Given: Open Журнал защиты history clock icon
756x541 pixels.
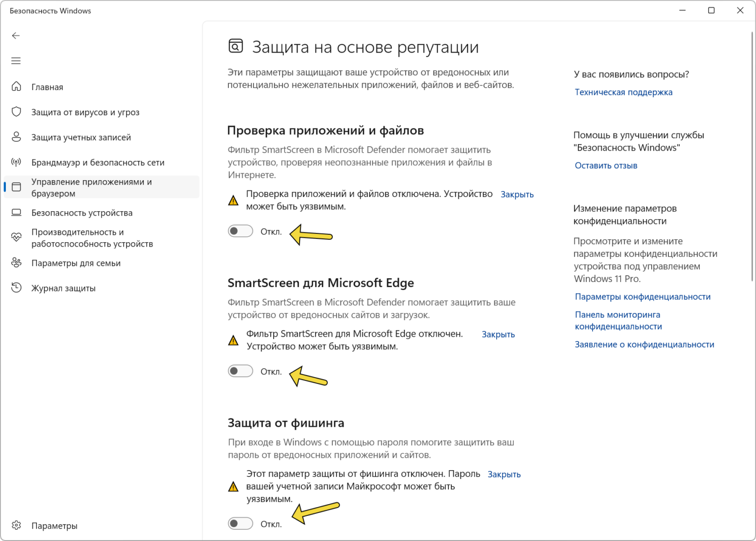Looking at the screenshot, I should (x=16, y=288).
